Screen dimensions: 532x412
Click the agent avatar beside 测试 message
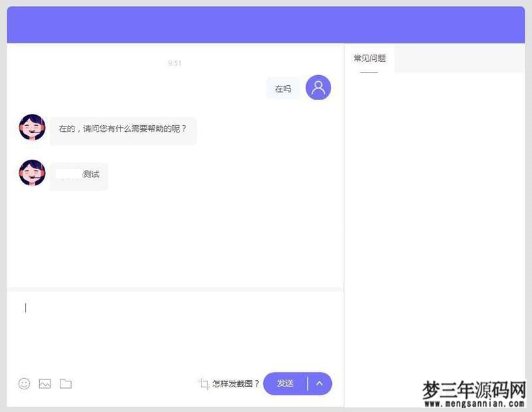pyautogui.click(x=31, y=172)
